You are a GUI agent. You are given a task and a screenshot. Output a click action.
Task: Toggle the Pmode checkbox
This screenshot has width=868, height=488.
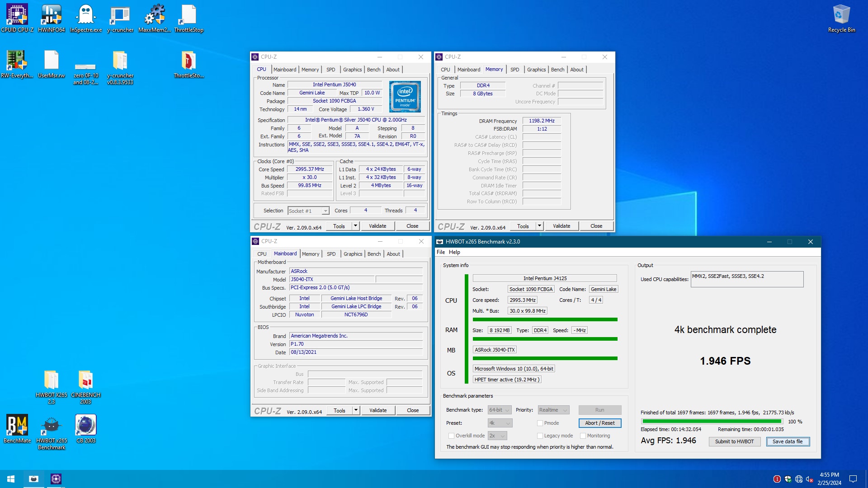pos(540,423)
